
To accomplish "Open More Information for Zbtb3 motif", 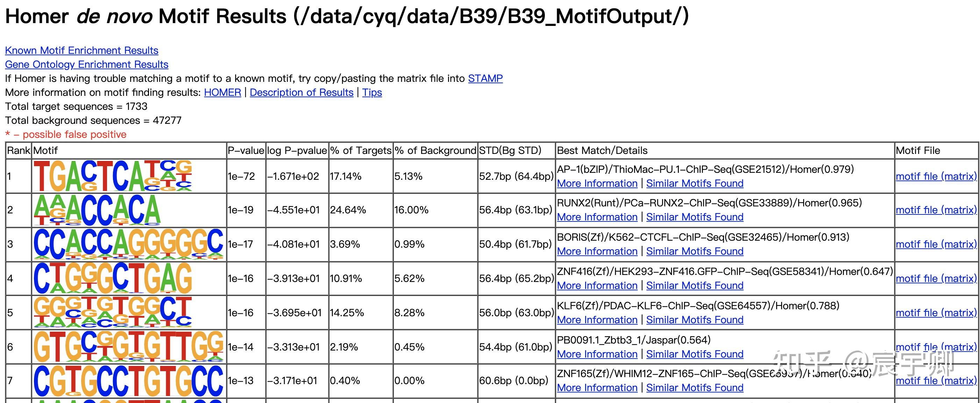I will 597,354.
